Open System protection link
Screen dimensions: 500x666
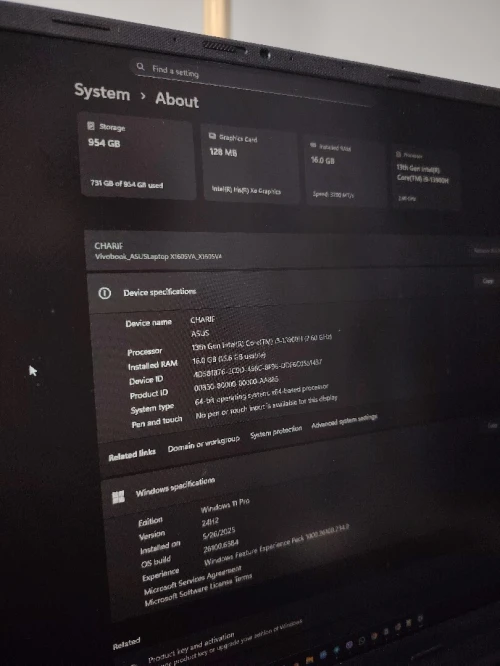coord(276,432)
